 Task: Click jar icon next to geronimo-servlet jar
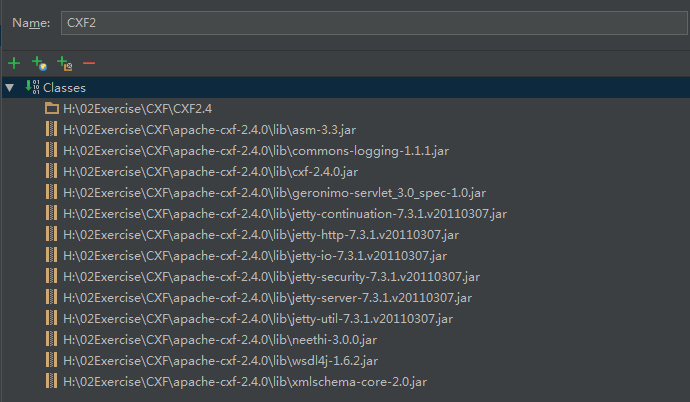pos(51,192)
